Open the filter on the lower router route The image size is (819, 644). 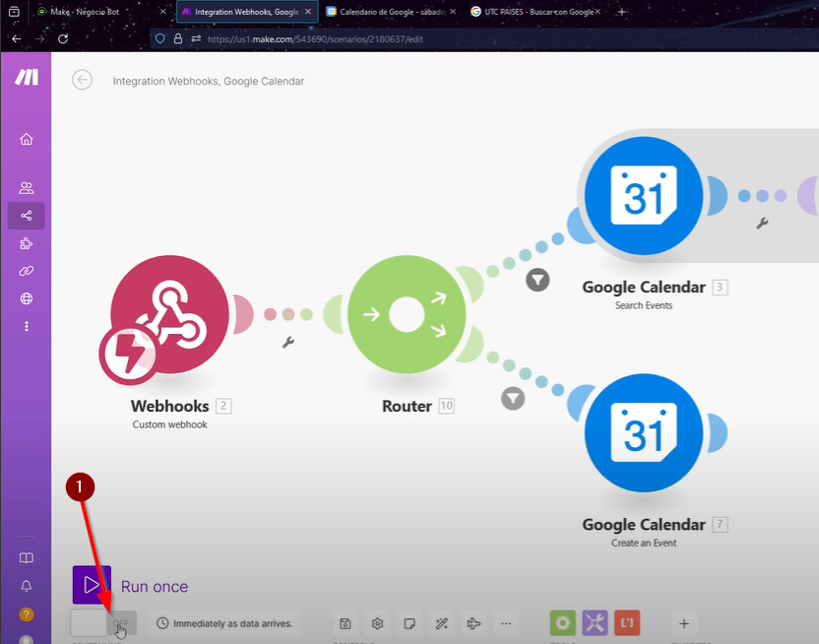tap(513, 399)
